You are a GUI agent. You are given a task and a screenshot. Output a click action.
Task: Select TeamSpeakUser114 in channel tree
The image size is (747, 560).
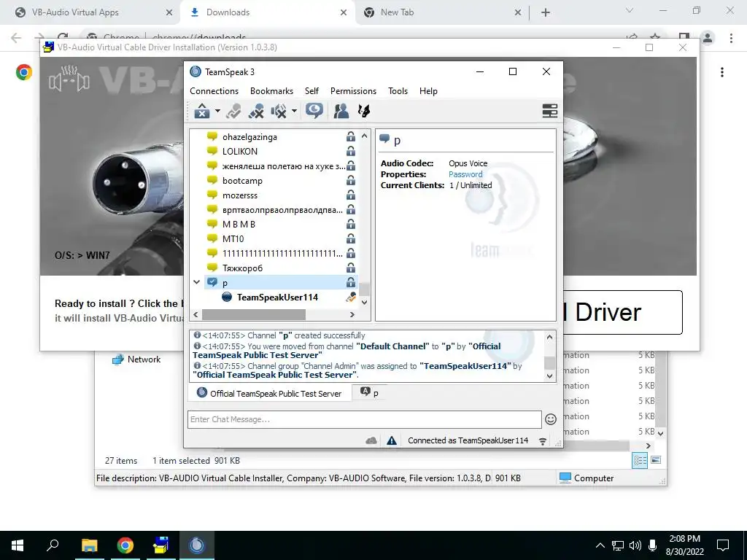(277, 297)
